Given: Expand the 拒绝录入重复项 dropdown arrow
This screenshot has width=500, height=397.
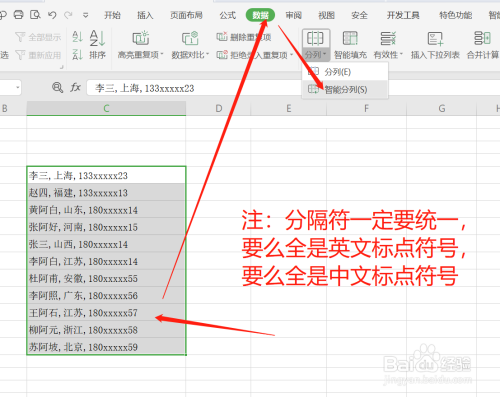Looking at the screenshot, I should (292, 55).
